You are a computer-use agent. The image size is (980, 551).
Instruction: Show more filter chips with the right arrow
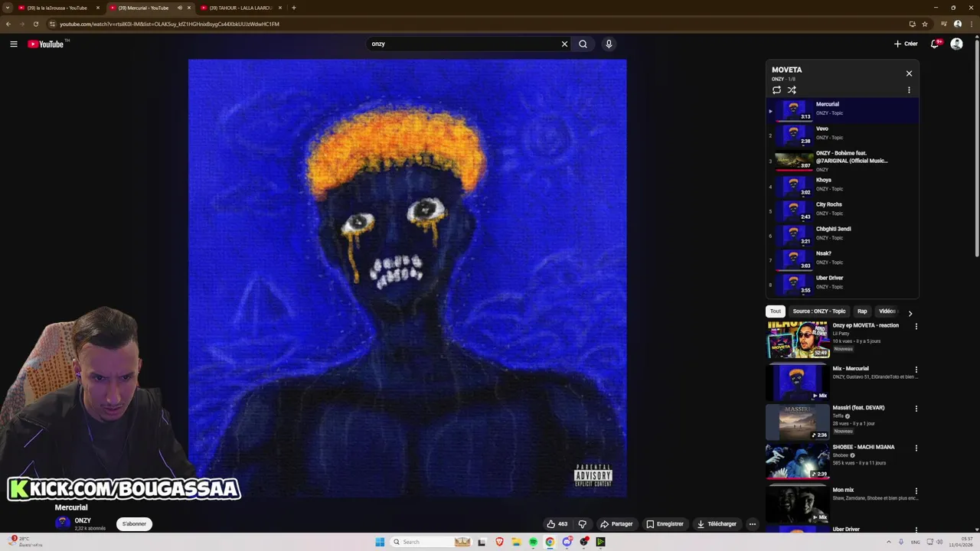click(910, 313)
